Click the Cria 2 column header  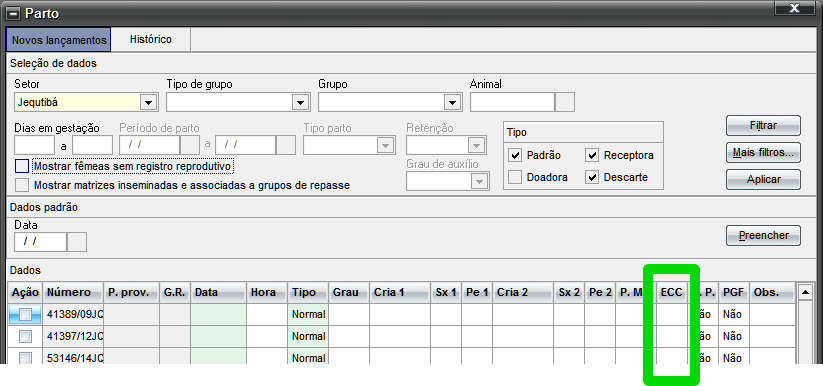523,293
